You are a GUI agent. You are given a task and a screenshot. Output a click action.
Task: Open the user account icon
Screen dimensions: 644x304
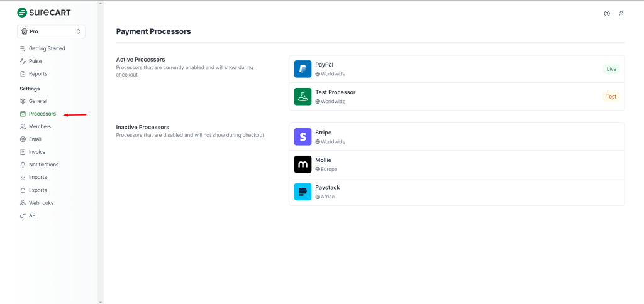[621, 13]
